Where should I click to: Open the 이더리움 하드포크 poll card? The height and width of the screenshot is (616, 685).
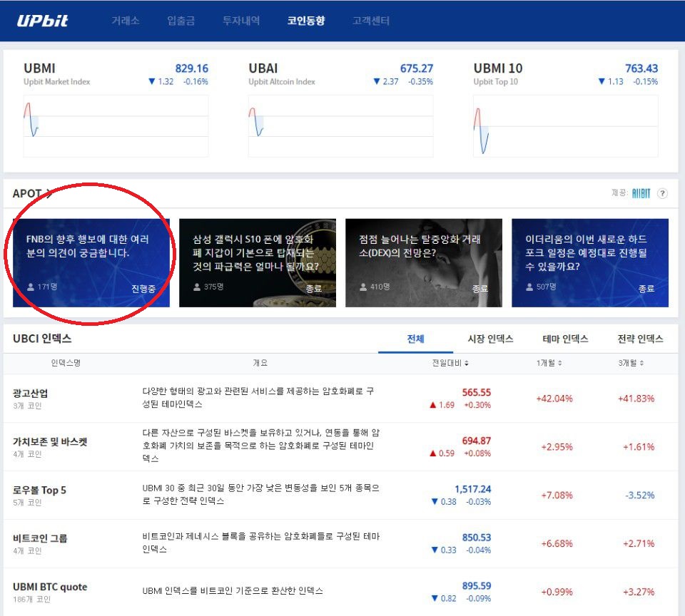[x=590, y=263]
